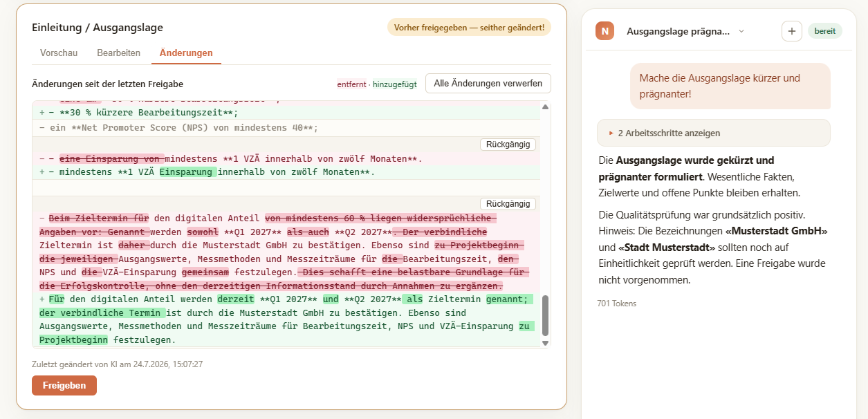Expand 2 Arbeitsschritte anzeigen
This screenshot has width=868, height=419.
coord(714,133)
